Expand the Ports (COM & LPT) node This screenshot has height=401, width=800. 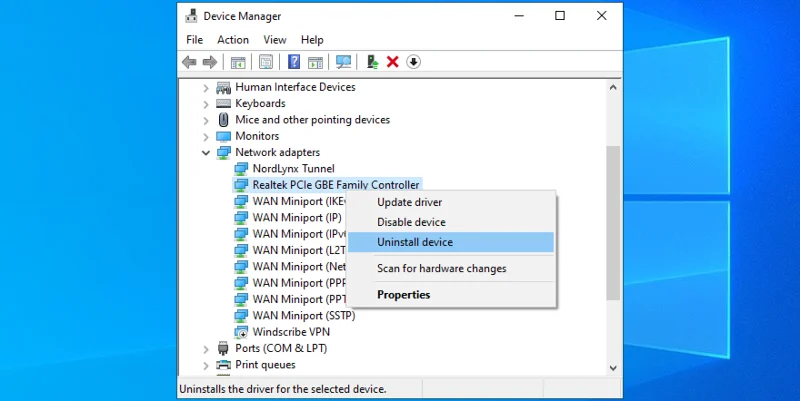[x=206, y=349]
